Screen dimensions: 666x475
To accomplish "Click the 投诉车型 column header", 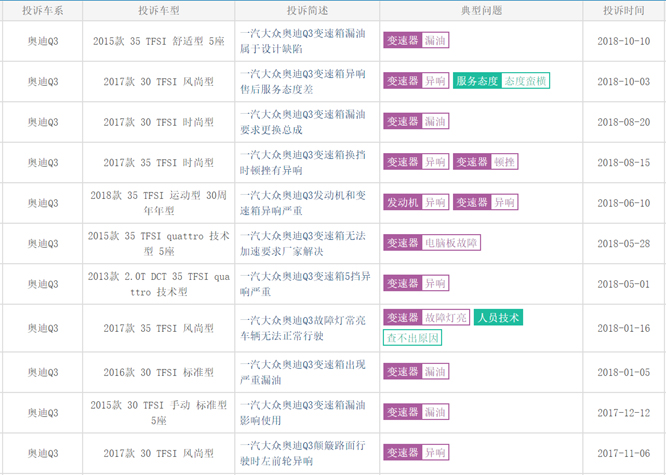I will [x=158, y=11].
